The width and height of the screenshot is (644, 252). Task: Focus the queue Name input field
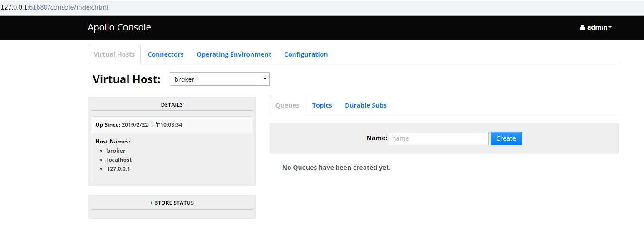[x=438, y=138]
